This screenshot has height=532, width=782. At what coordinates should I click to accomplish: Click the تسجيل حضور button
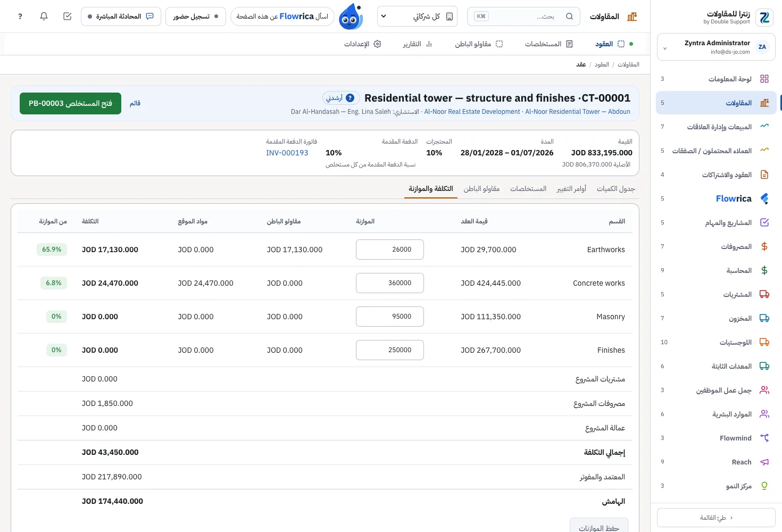pos(196,16)
